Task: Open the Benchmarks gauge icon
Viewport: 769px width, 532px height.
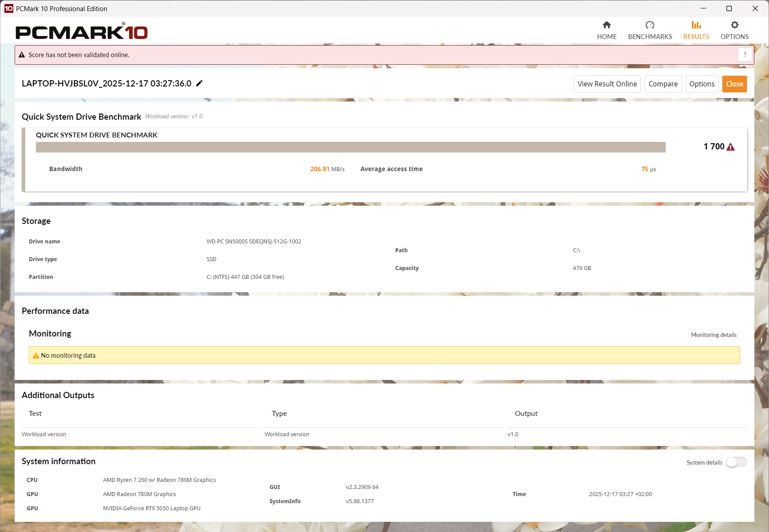Action: pyautogui.click(x=650, y=25)
